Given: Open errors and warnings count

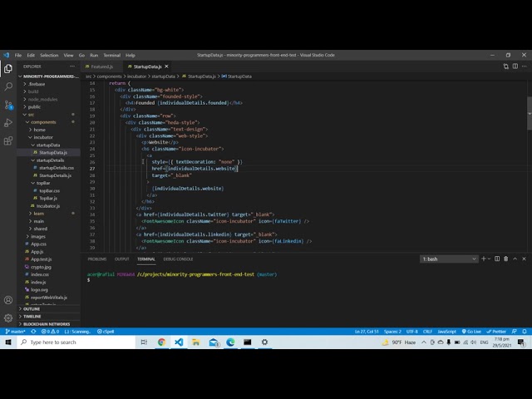Looking at the screenshot, I should pyautogui.click(x=50, y=332).
